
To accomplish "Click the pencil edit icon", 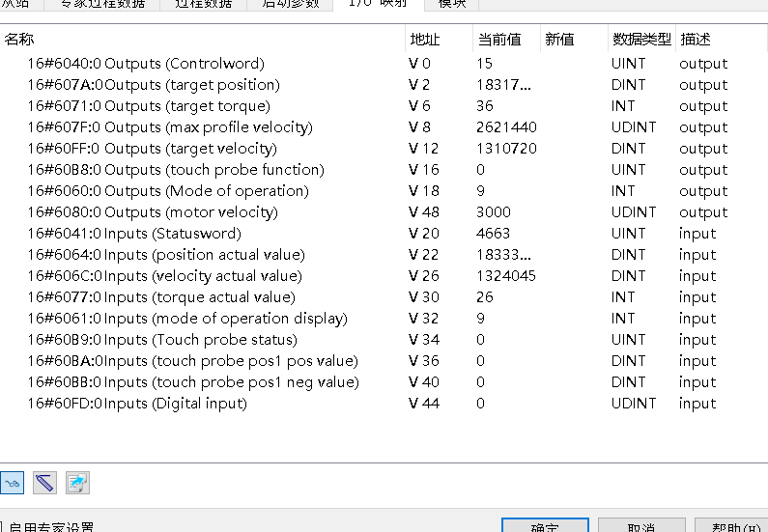I will pyautogui.click(x=44, y=483).
